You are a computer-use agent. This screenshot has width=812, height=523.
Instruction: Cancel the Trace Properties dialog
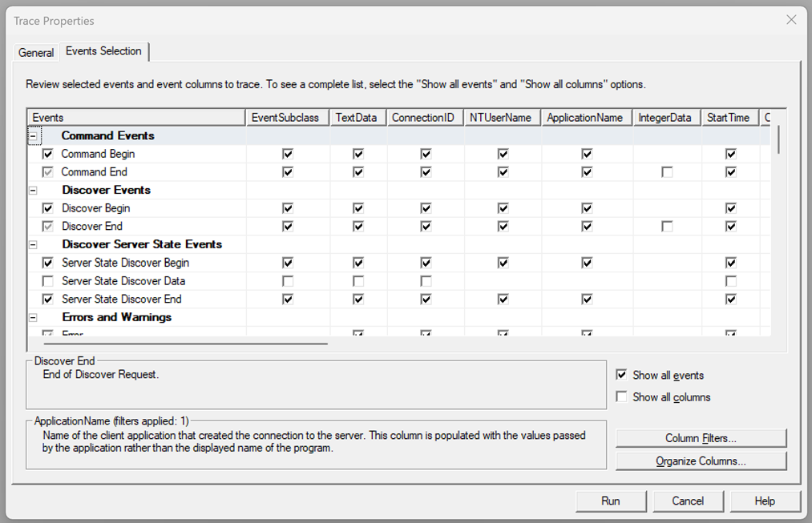coord(688,501)
